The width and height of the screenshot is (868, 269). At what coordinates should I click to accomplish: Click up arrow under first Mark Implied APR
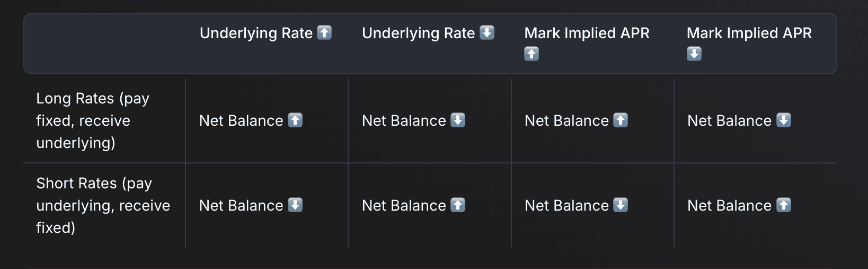(532, 54)
